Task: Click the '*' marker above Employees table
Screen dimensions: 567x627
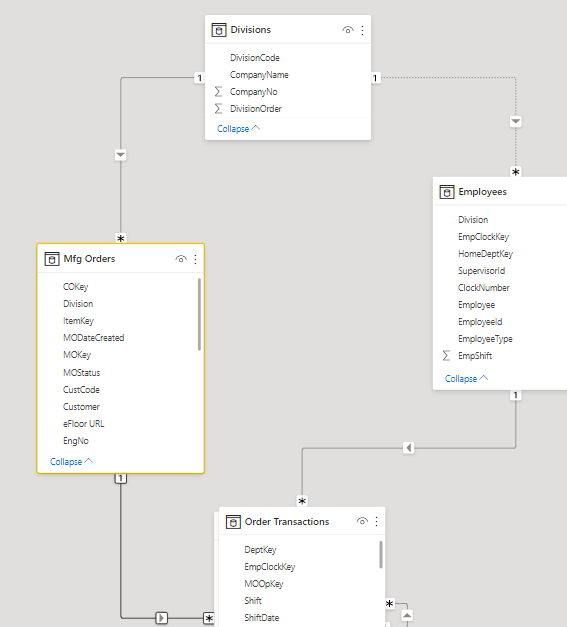Action: [x=516, y=172]
